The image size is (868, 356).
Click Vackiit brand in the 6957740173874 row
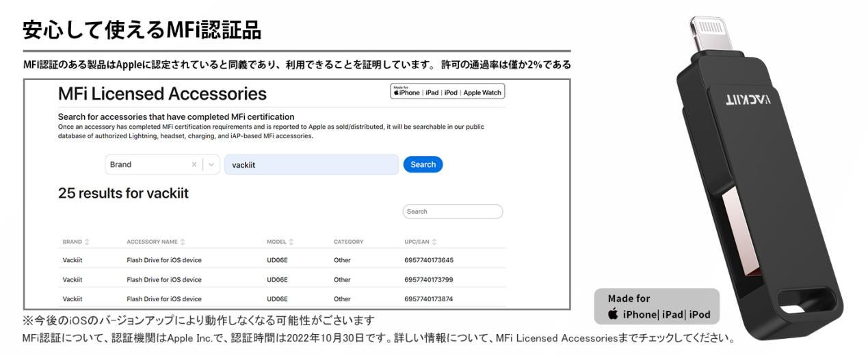point(73,298)
